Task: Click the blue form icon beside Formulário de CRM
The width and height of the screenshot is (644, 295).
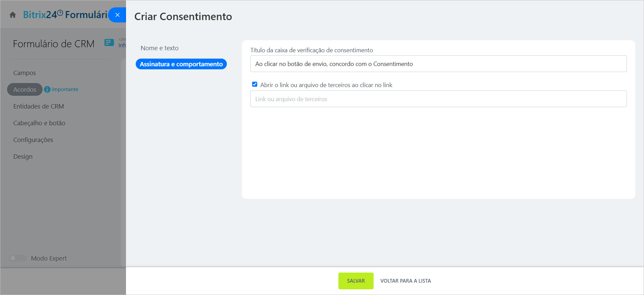Action: pyautogui.click(x=109, y=43)
